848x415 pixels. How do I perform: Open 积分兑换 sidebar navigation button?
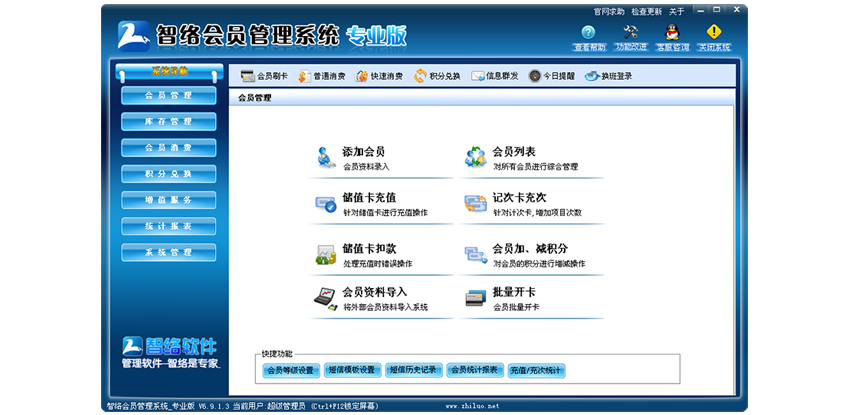pyautogui.click(x=169, y=174)
